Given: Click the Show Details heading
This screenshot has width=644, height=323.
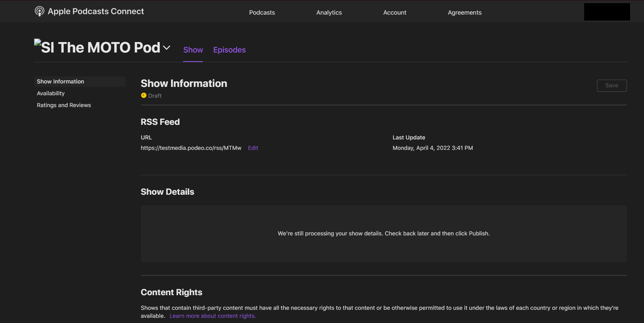Looking at the screenshot, I should [x=167, y=192].
